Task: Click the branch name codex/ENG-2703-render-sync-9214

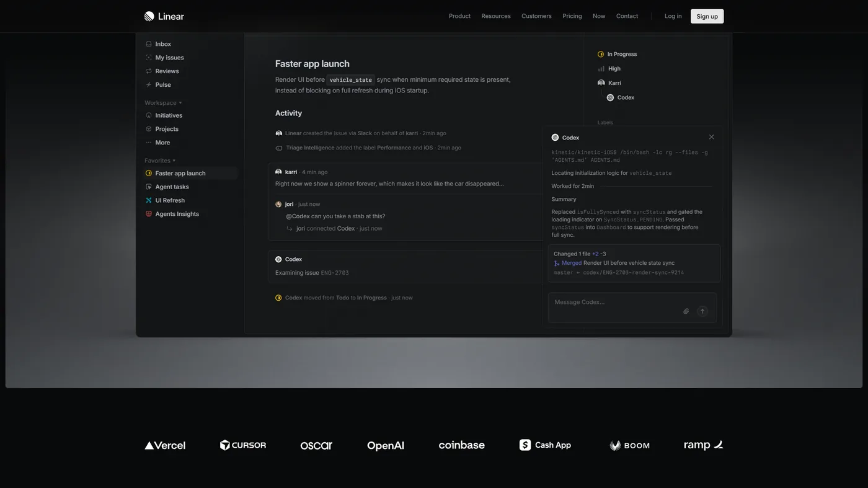Action: click(633, 273)
